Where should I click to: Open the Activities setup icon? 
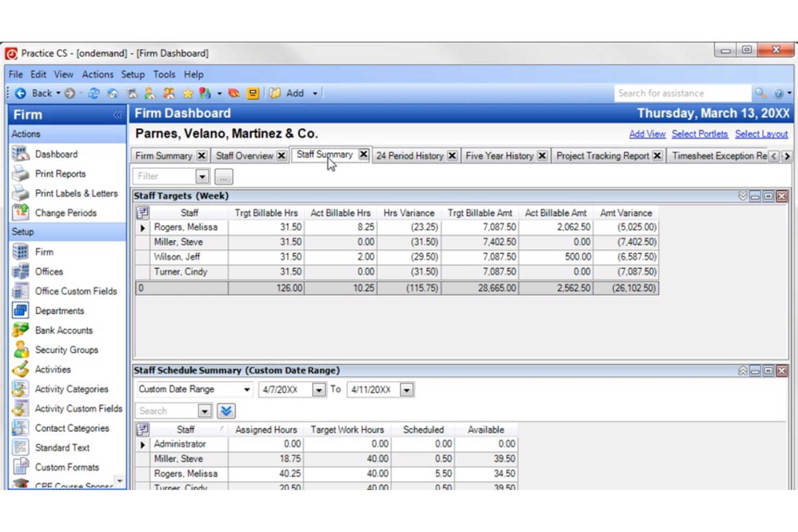pyautogui.click(x=20, y=369)
